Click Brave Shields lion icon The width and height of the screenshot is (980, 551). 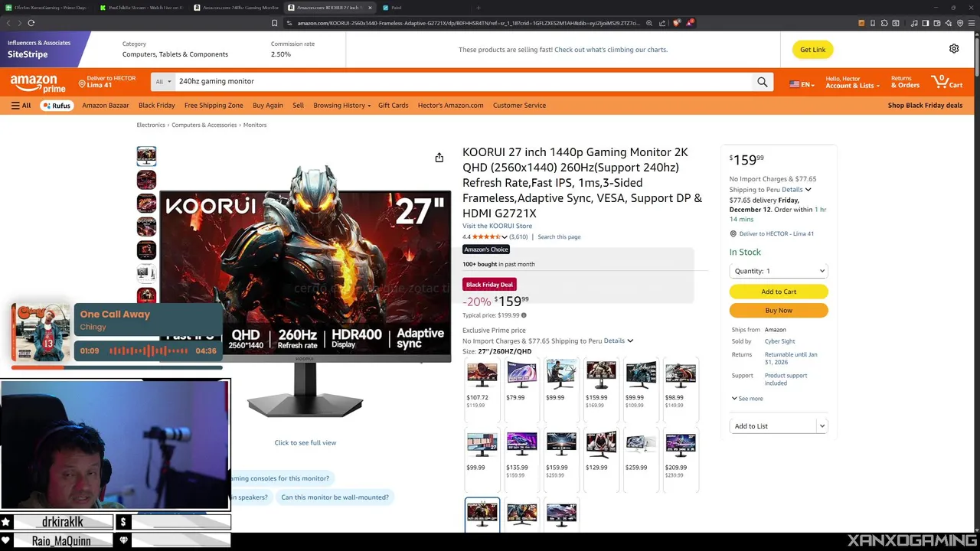[x=676, y=23]
